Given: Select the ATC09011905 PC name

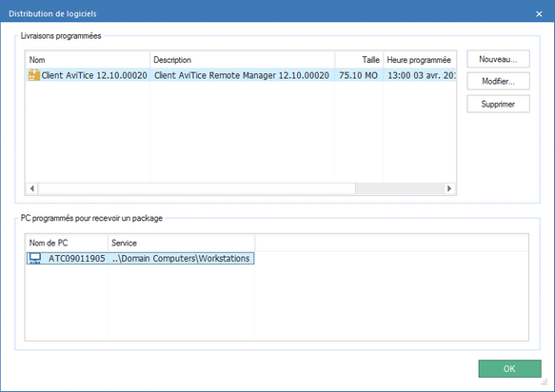Looking at the screenshot, I should pos(77,259).
